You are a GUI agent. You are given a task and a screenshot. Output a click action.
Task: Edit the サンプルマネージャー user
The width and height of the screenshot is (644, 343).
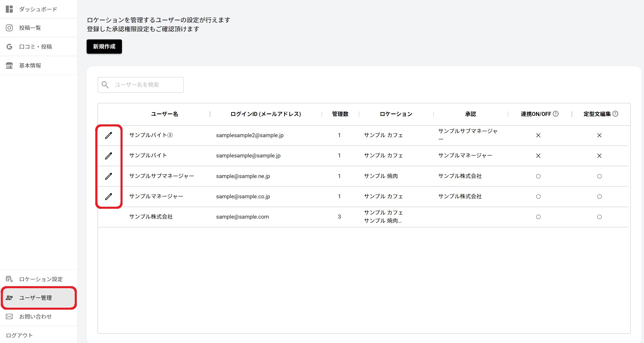point(108,197)
